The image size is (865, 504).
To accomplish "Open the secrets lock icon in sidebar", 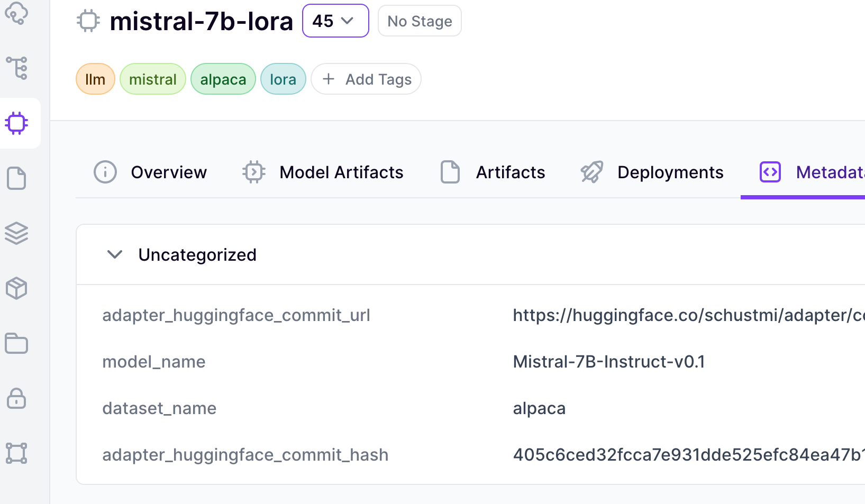I will pos(17,398).
